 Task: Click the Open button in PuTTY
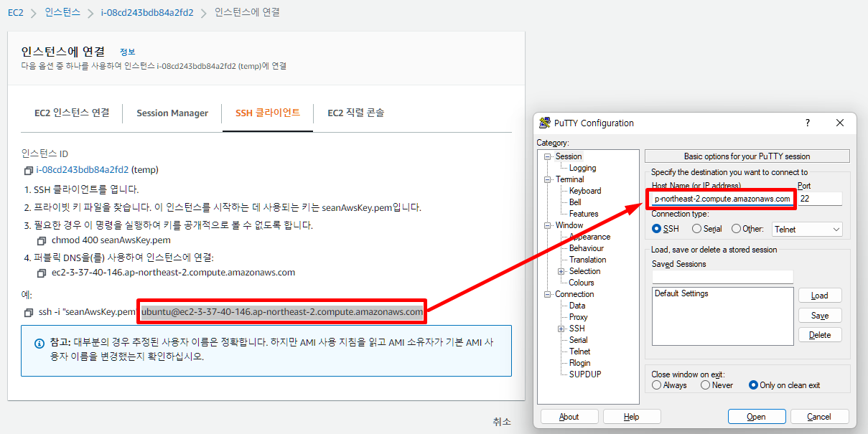pyautogui.click(x=756, y=417)
